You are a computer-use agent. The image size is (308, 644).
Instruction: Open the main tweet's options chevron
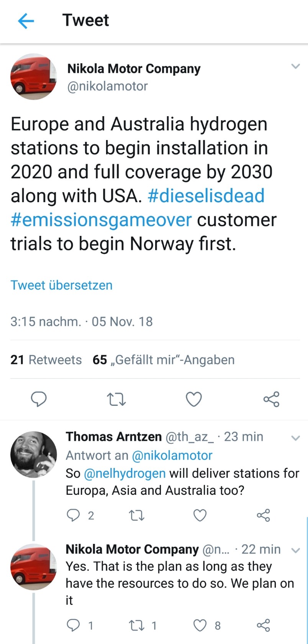point(295,66)
